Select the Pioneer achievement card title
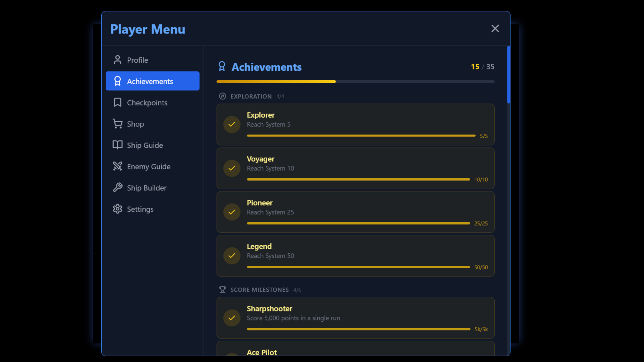 coord(260,203)
